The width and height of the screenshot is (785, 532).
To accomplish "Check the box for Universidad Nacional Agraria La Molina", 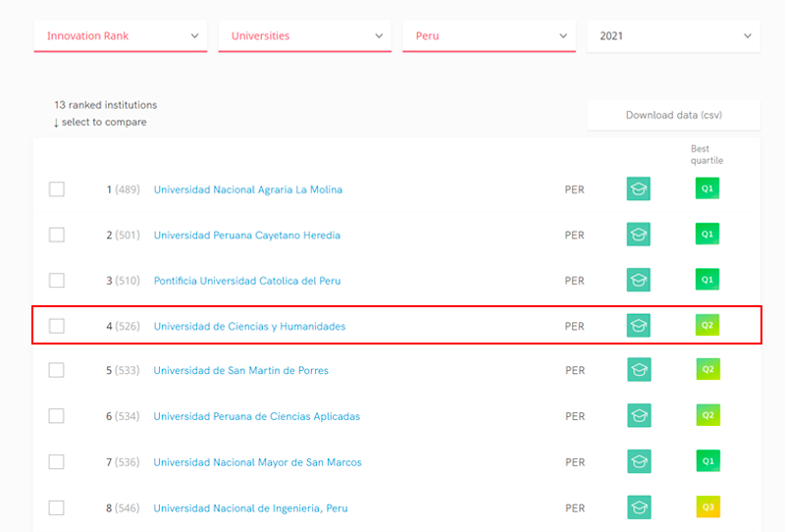I will point(57,189).
